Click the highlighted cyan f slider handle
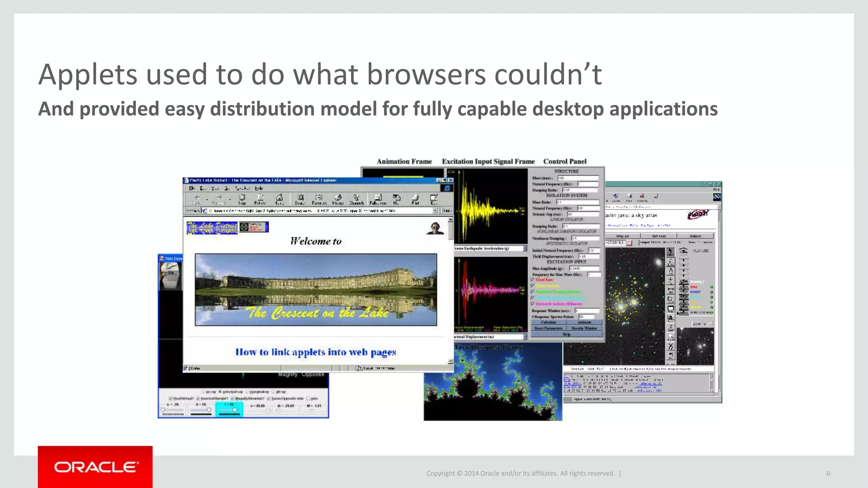 (235, 410)
